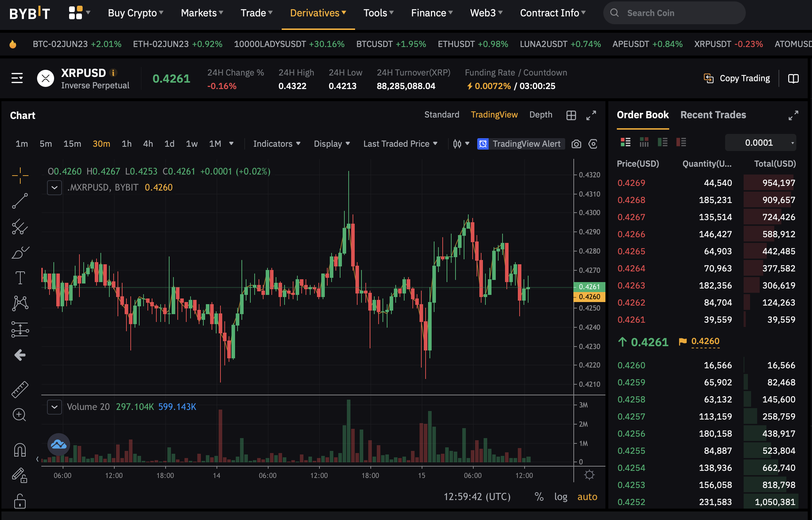Switch to Recent Trades tab
The height and width of the screenshot is (520, 812).
713,115
